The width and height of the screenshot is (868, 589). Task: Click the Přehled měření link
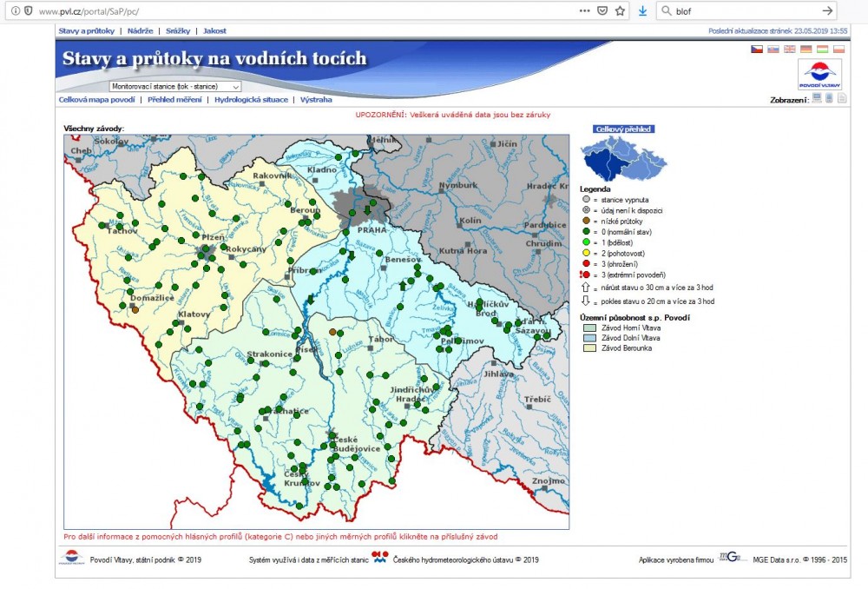click(x=174, y=100)
